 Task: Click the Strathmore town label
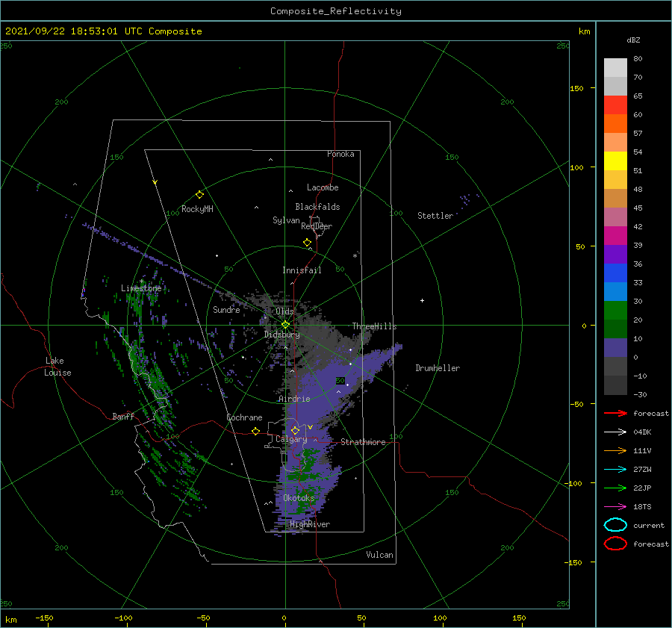click(x=363, y=442)
